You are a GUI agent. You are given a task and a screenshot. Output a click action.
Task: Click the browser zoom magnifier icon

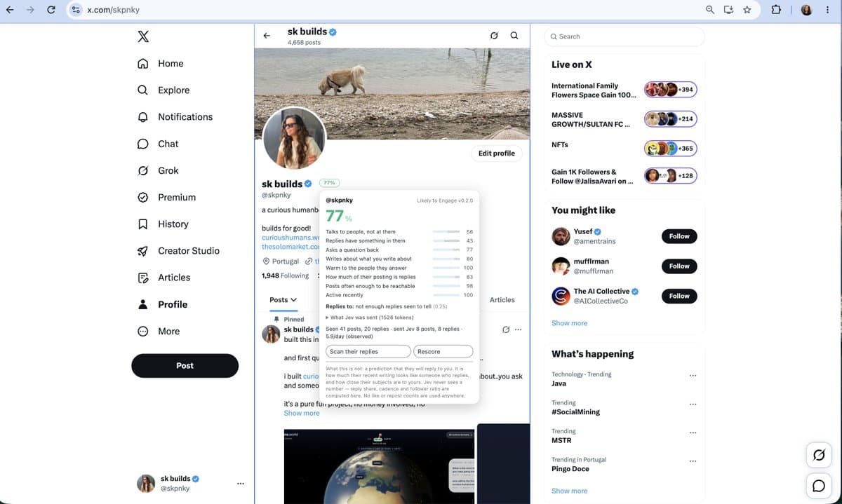pyautogui.click(x=710, y=10)
